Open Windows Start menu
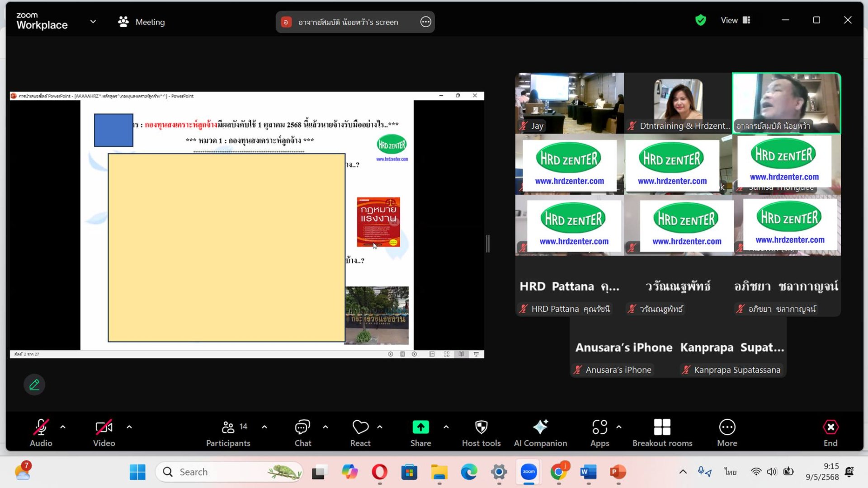This screenshot has width=868, height=488. coord(137,472)
